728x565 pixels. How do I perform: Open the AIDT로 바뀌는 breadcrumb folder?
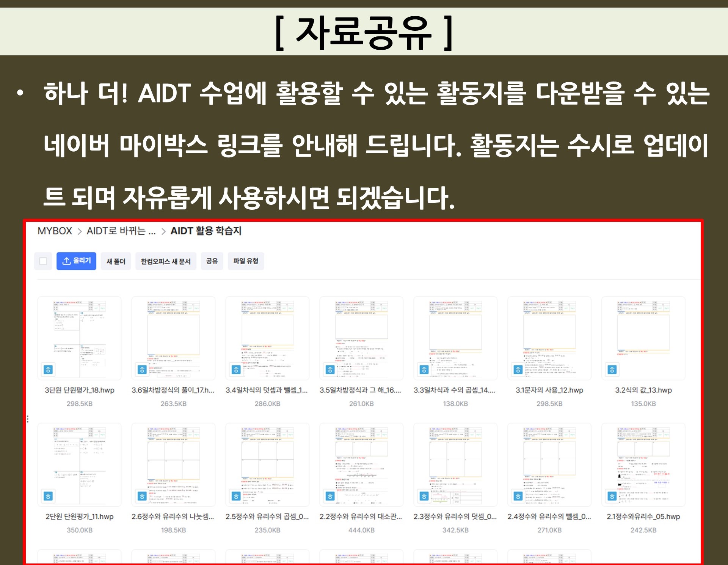pos(121,231)
